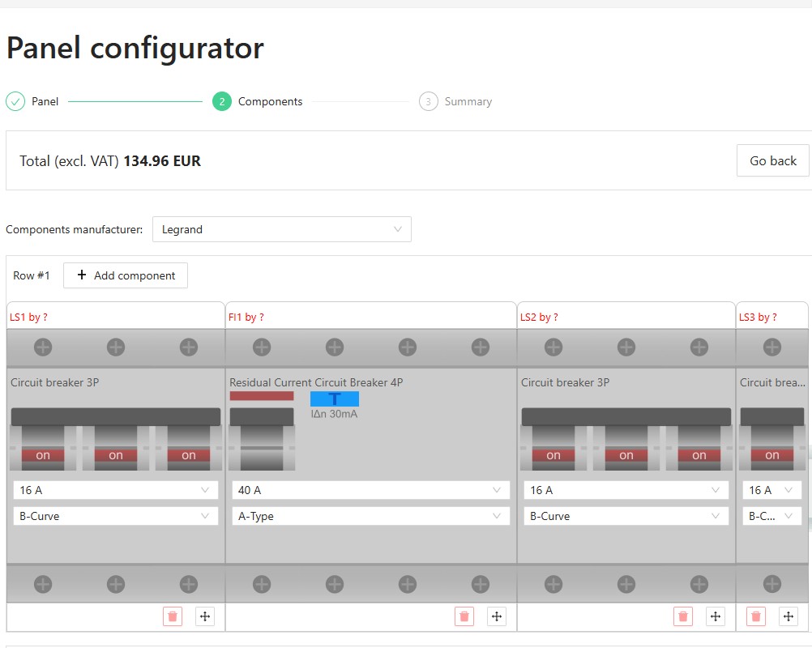Image resolution: width=812 pixels, height=648 pixels.
Task: Click first top terminal plus on LS2
Action: tap(553, 347)
